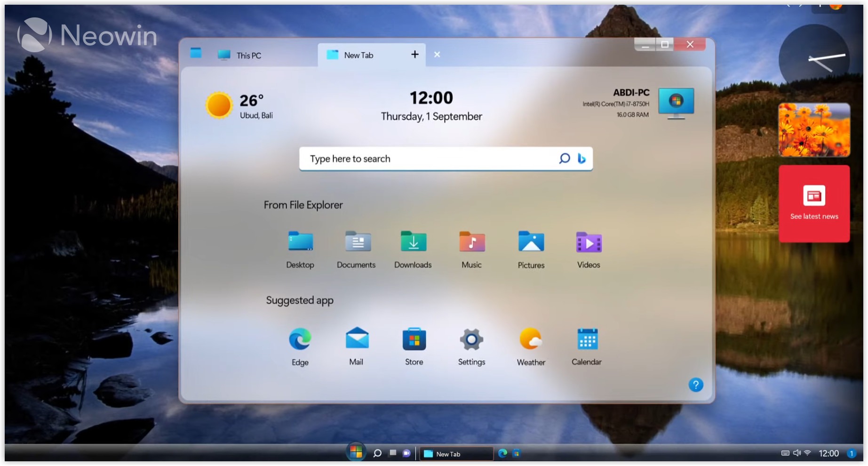Open the notification badge in taskbar corner
Screen dimensions: 868x466
852,453
